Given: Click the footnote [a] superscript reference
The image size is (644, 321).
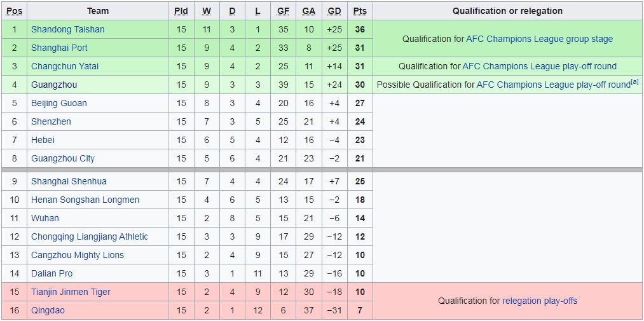Looking at the screenshot, I should click(634, 82).
